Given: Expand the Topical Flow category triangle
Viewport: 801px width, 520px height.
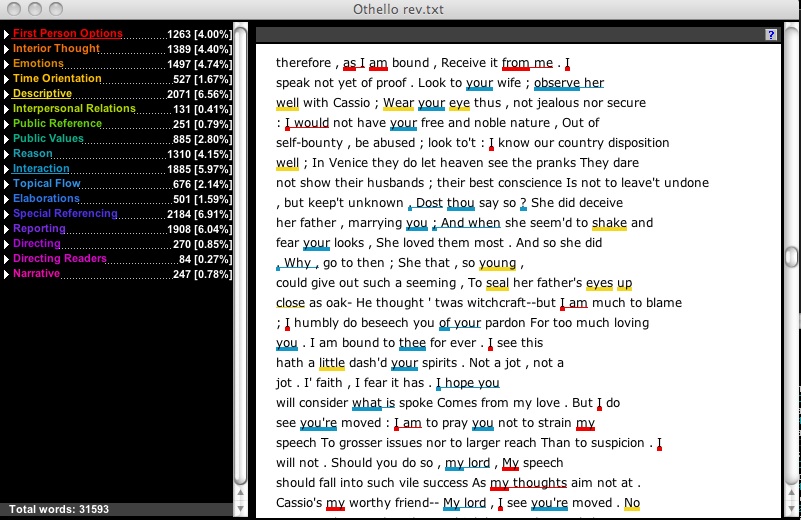Looking at the screenshot, I should 6,184.
